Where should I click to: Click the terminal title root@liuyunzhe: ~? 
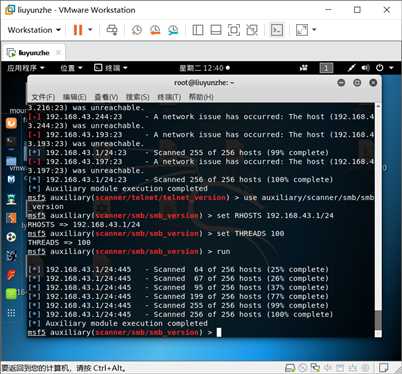(x=204, y=83)
